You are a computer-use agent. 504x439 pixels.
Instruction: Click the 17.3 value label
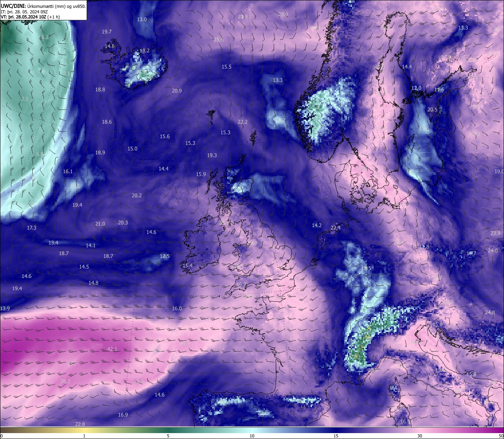click(31, 228)
